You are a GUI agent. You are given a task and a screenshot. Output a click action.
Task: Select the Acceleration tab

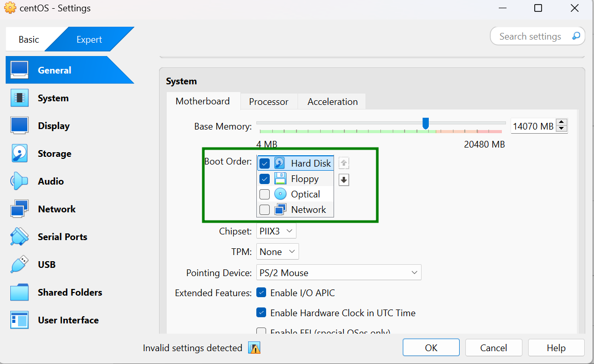[332, 101]
